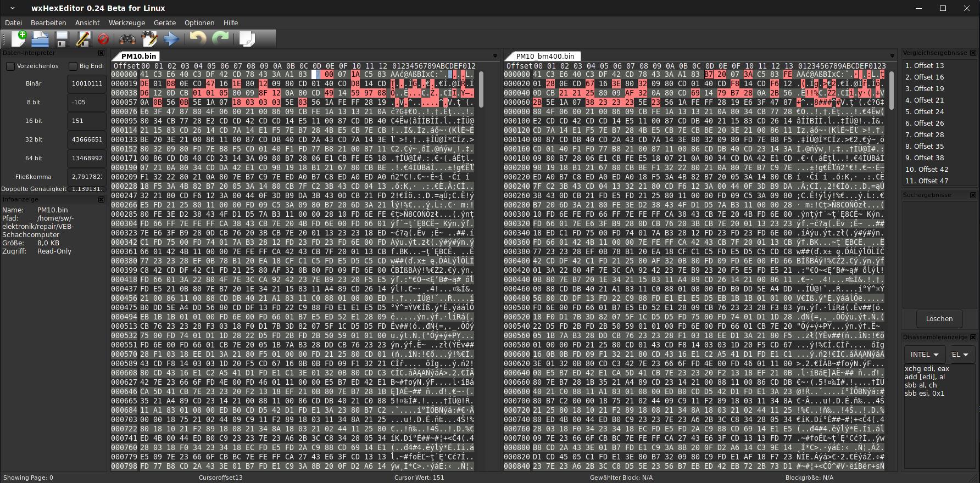Undo the last change

pyautogui.click(x=198, y=39)
